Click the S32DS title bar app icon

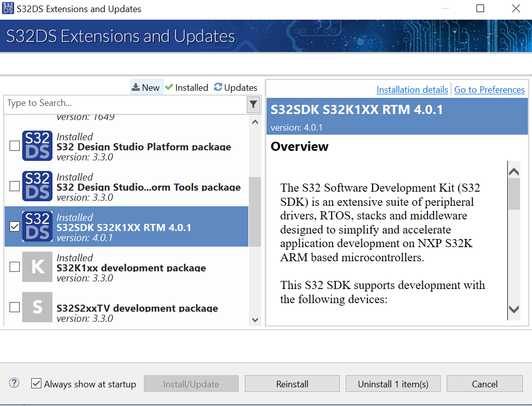(8, 9)
